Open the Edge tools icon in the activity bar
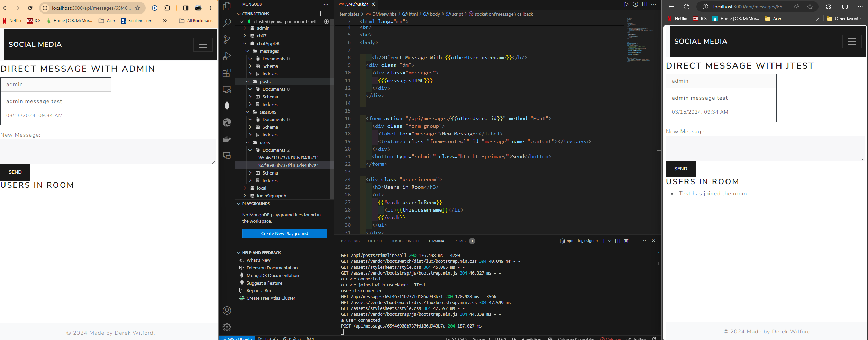This screenshot has width=868, height=340. click(227, 123)
